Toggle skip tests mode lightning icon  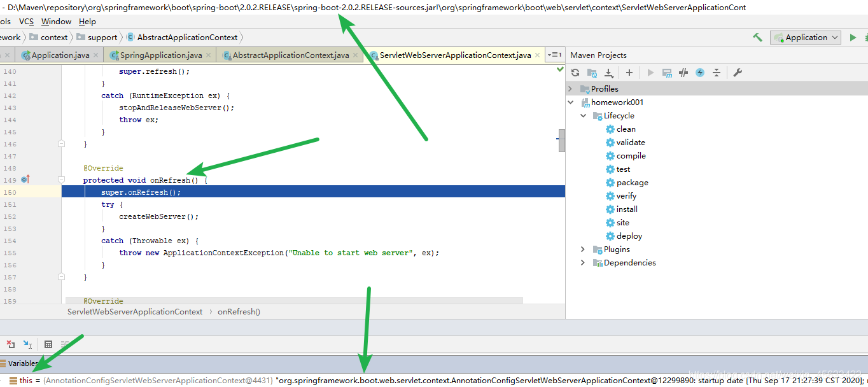[700, 73]
